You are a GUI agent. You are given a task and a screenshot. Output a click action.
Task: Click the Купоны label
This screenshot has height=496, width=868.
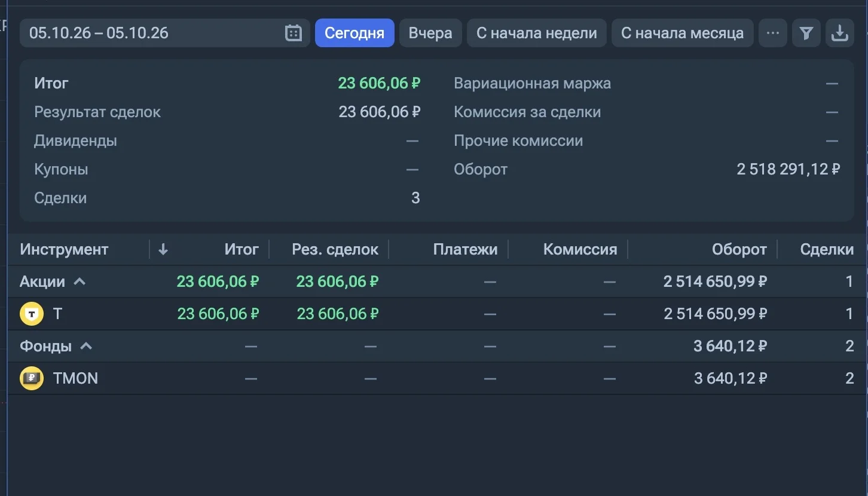(x=61, y=170)
